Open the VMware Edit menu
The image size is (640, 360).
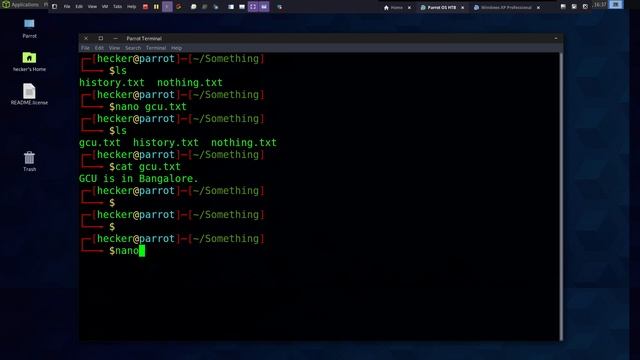click(x=79, y=7)
